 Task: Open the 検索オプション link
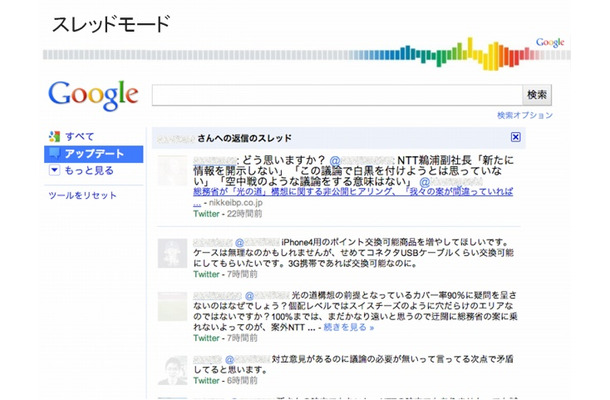(x=525, y=115)
